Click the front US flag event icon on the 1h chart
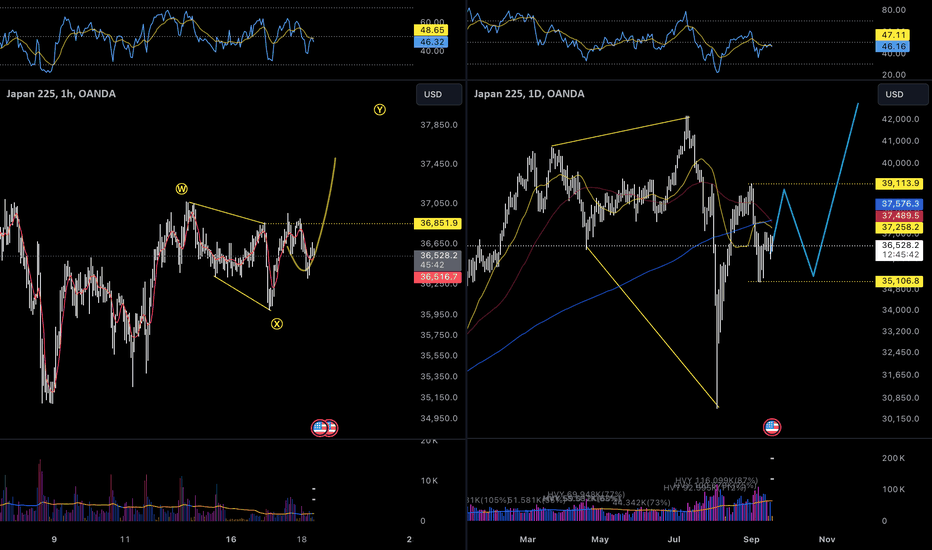932x550 pixels. (320, 428)
